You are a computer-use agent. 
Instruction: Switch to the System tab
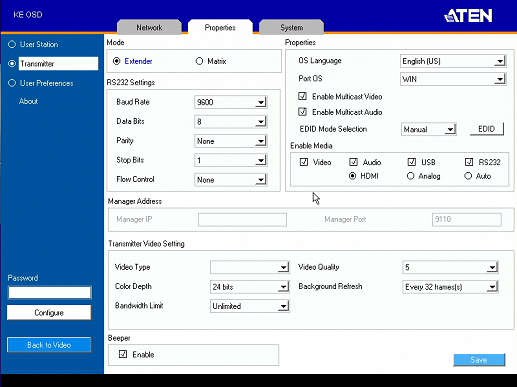(x=292, y=27)
